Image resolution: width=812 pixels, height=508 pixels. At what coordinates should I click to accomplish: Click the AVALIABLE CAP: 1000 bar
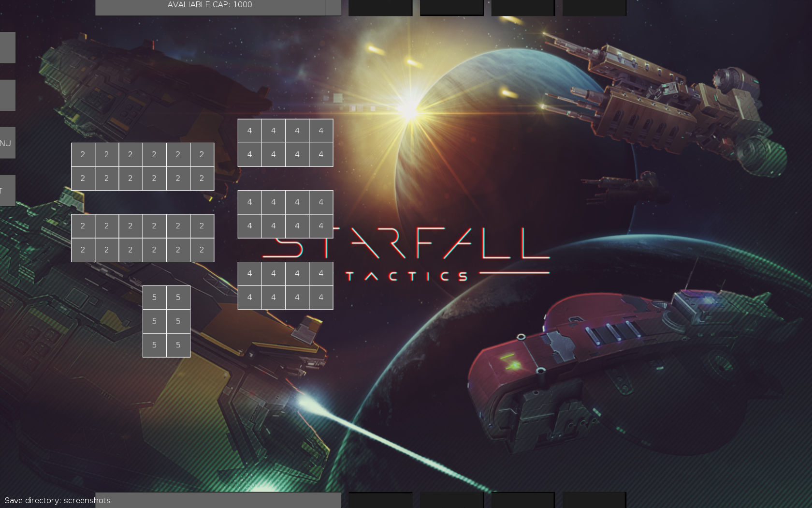210,7
